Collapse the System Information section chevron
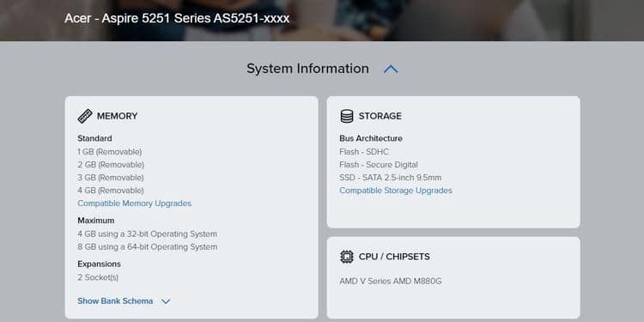 click(x=391, y=70)
